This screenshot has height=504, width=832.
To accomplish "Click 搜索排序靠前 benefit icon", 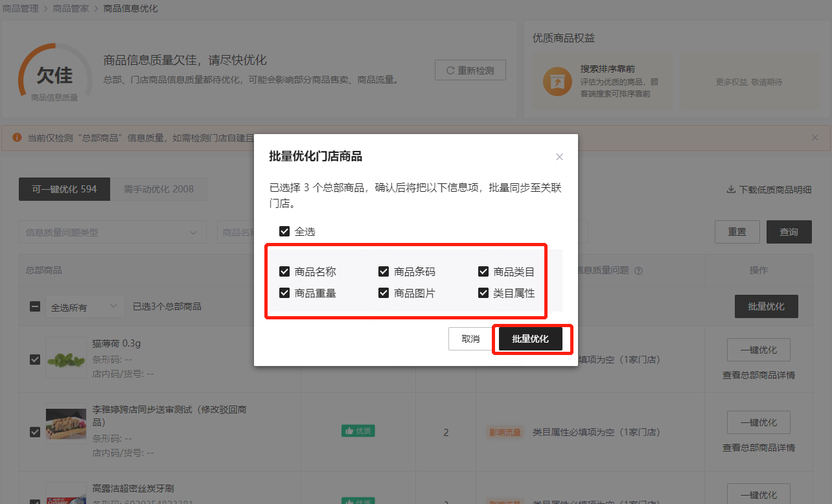I will [557, 82].
